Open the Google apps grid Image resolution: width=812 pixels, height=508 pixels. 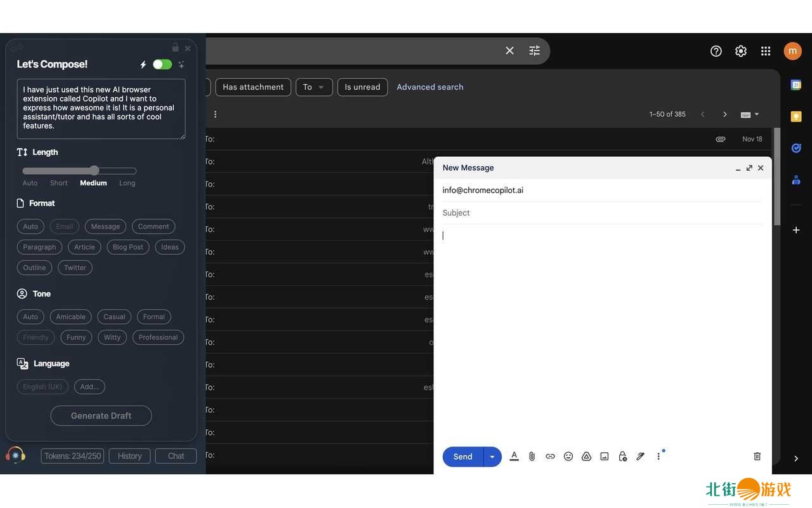(766, 51)
